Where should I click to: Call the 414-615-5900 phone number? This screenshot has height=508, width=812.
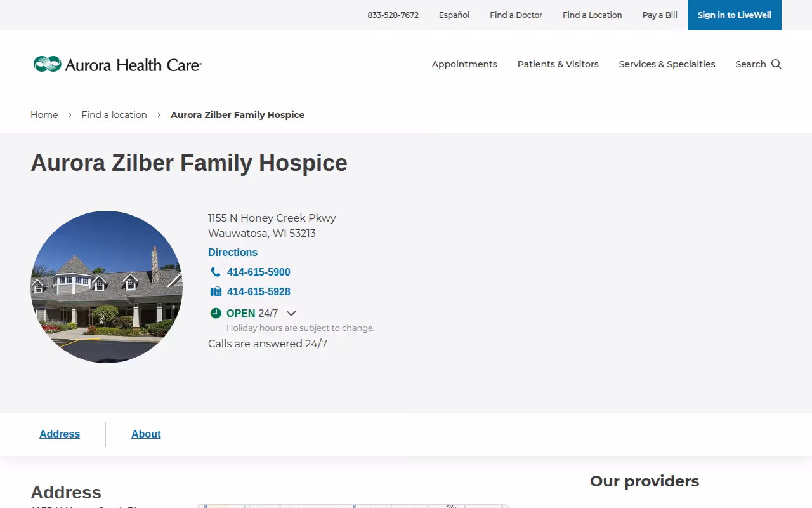point(259,272)
